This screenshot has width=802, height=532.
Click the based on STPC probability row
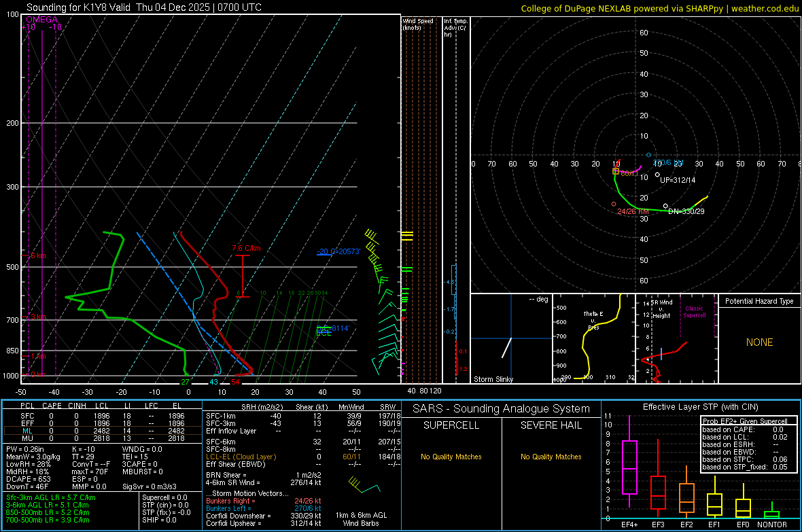coord(745,459)
